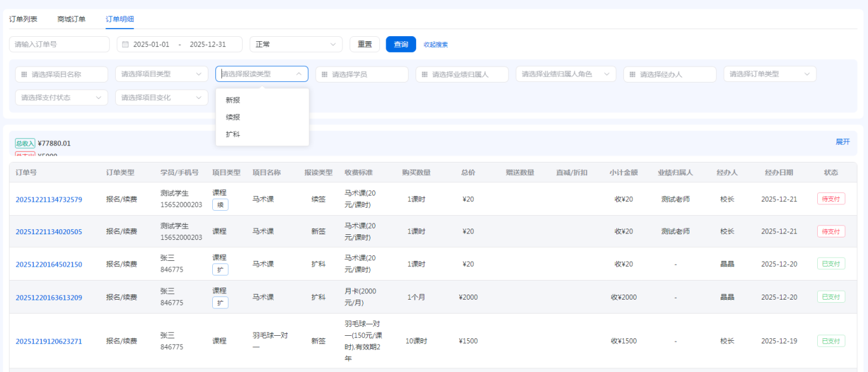The width and height of the screenshot is (868, 372).
Task: Switch to the 商城订单 tab
Action: (71, 19)
